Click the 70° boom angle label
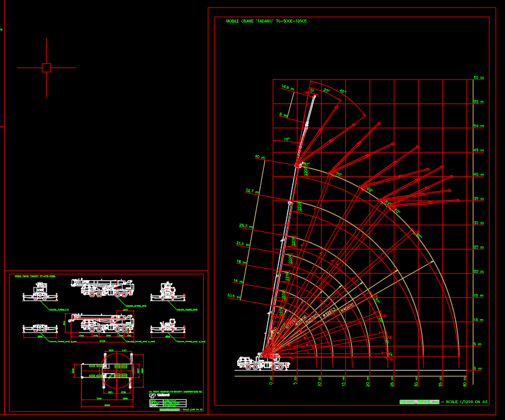Image resolution: width=505 pixels, height=420 pixels. click(339, 174)
